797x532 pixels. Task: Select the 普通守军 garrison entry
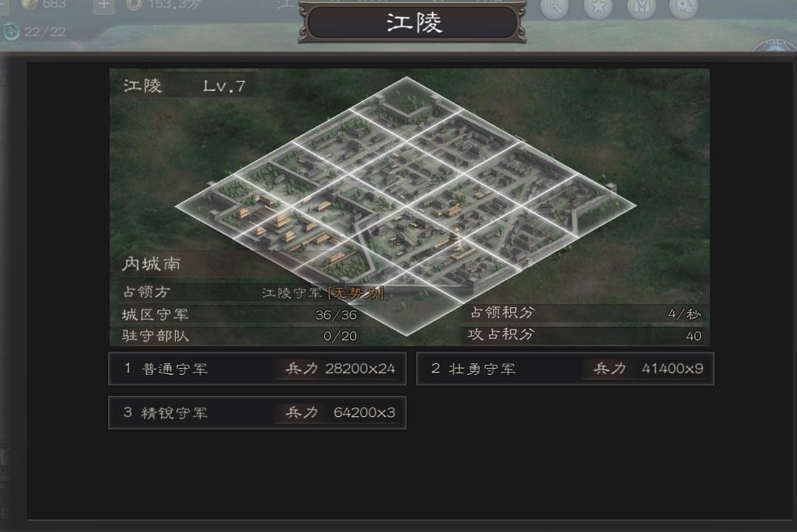257,369
